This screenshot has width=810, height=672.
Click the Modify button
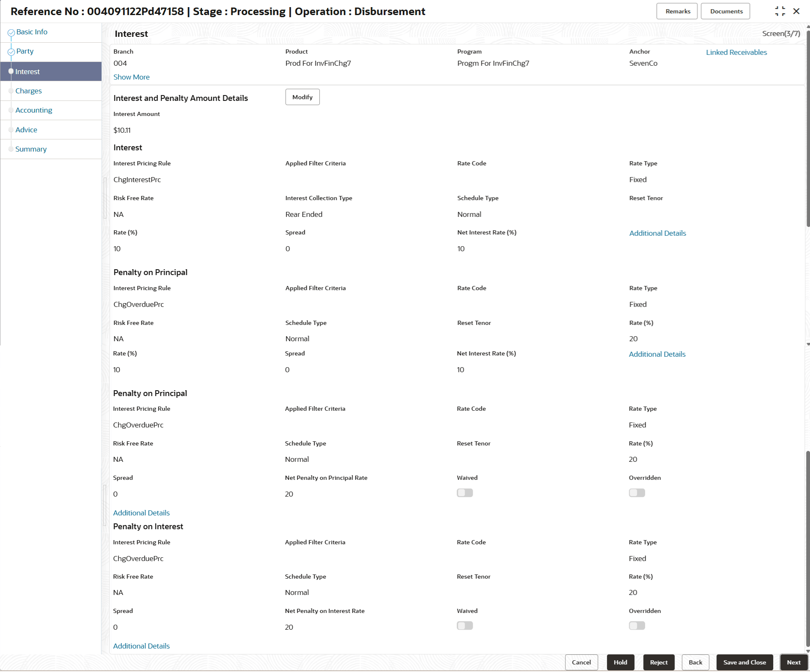pos(302,97)
